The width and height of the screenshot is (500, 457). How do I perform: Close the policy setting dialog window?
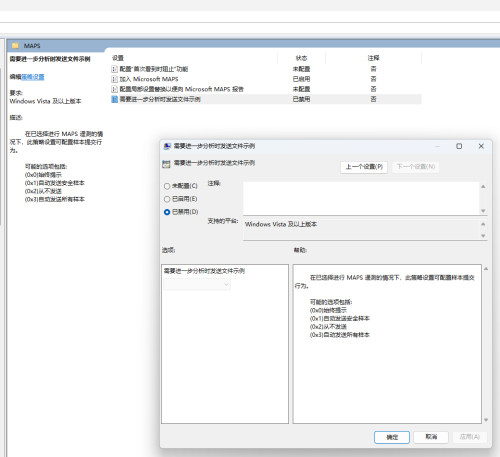click(x=481, y=146)
